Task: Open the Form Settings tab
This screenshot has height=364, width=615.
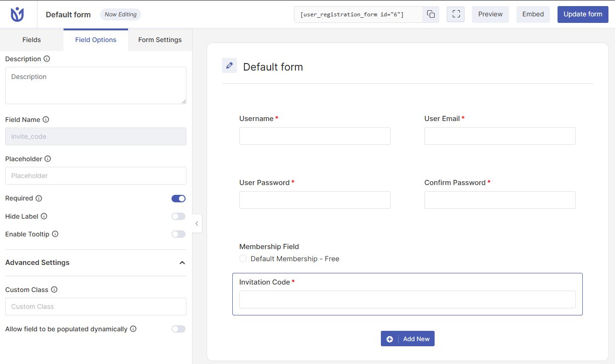Action: (x=160, y=40)
